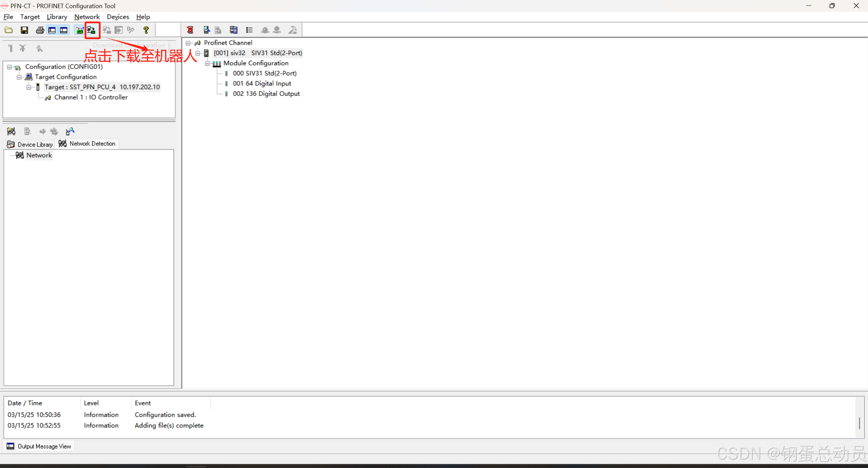Toggle the second window pane view button
The image size is (868, 468).
(x=64, y=30)
